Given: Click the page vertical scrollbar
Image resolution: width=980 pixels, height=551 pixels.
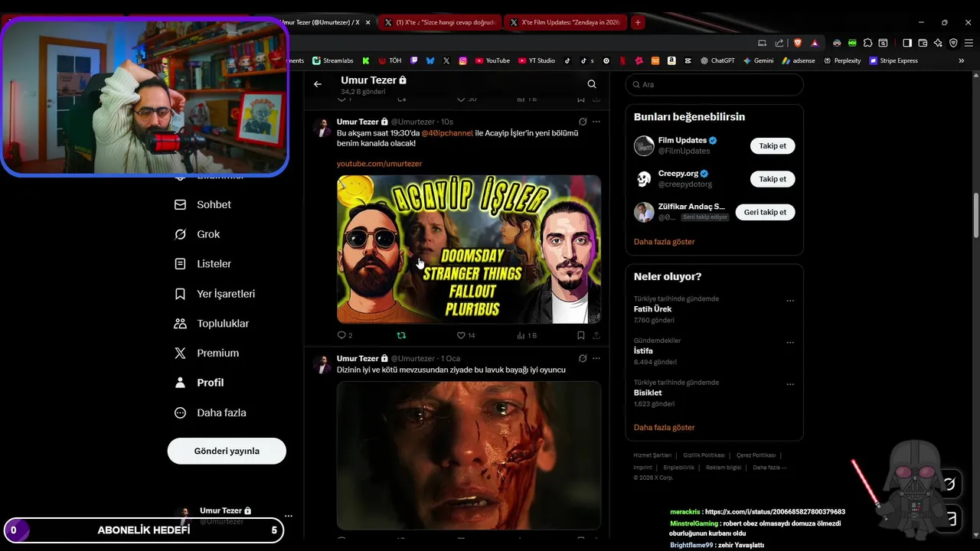Looking at the screenshot, I should [x=975, y=216].
